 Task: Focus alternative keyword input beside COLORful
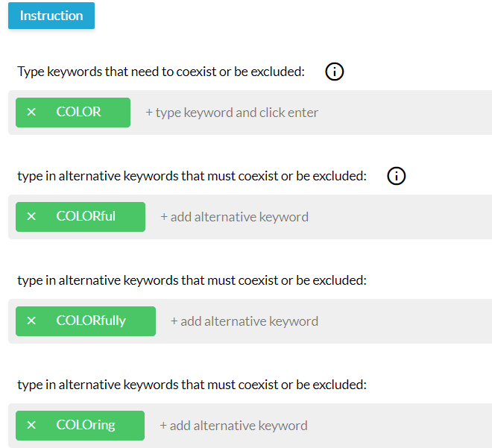(234, 217)
